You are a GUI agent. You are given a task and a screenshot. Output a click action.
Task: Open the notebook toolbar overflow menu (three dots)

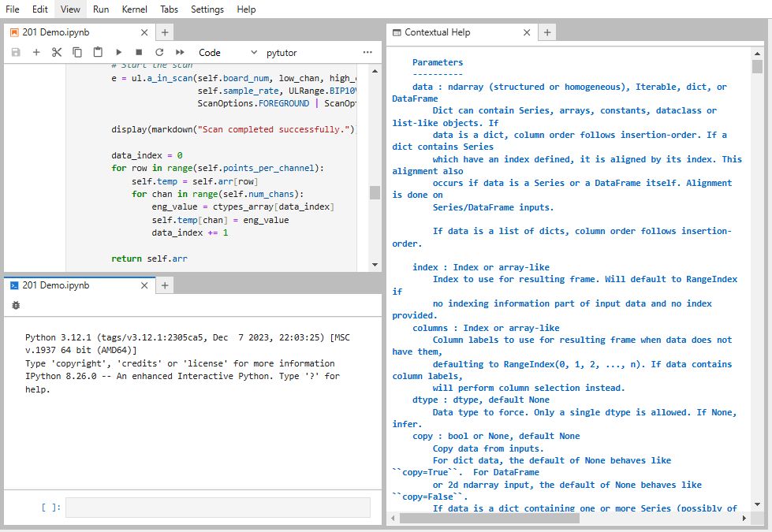[x=367, y=52]
